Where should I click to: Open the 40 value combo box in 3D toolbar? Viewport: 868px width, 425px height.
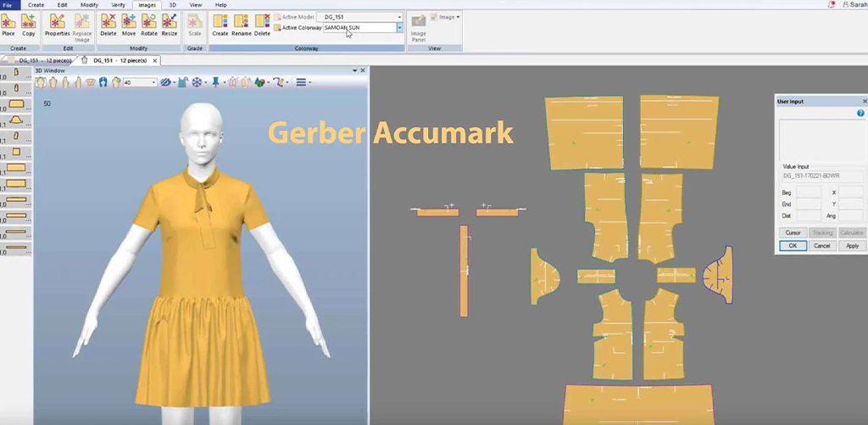click(x=153, y=82)
